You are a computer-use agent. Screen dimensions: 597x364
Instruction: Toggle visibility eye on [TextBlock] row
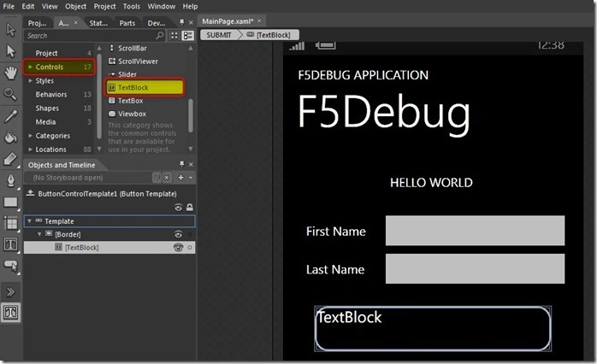click(x=178, y=247)
